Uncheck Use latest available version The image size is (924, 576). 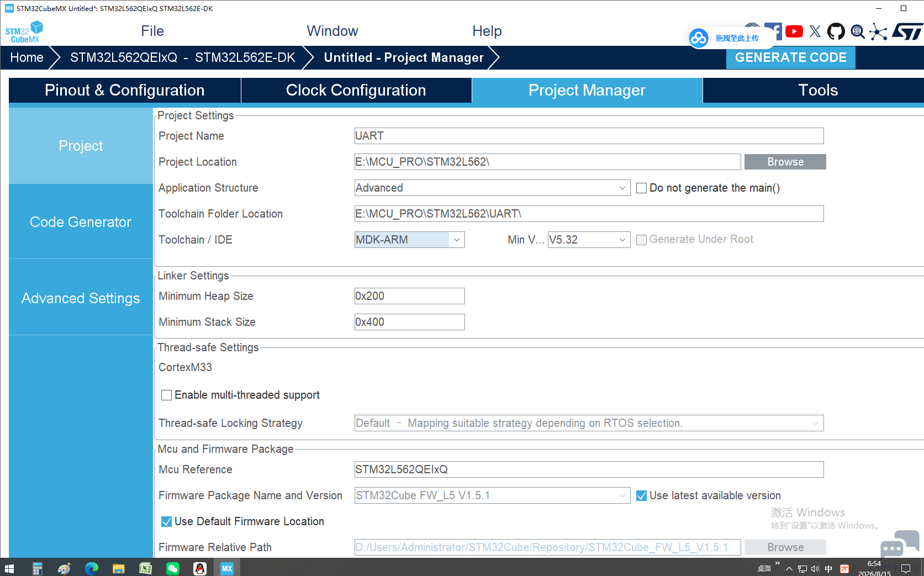641,495
